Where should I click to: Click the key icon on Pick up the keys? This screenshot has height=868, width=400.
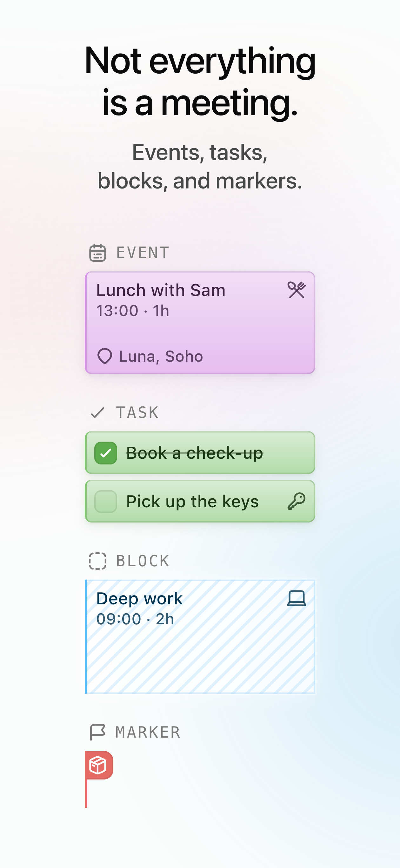[297, 501]
